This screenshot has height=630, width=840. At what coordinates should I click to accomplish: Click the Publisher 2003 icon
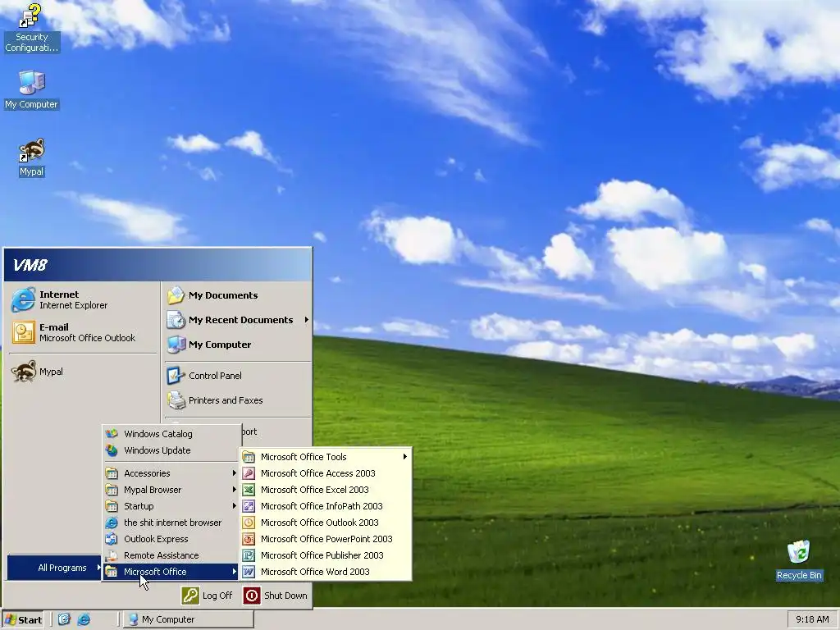click(x=249, y=555)
